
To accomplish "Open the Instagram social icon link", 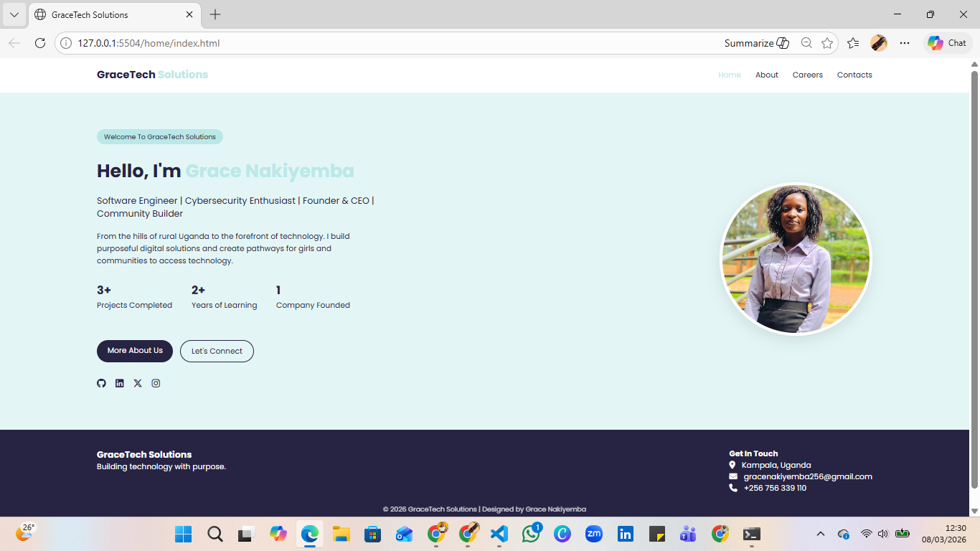I will click(x=156, y=383).
